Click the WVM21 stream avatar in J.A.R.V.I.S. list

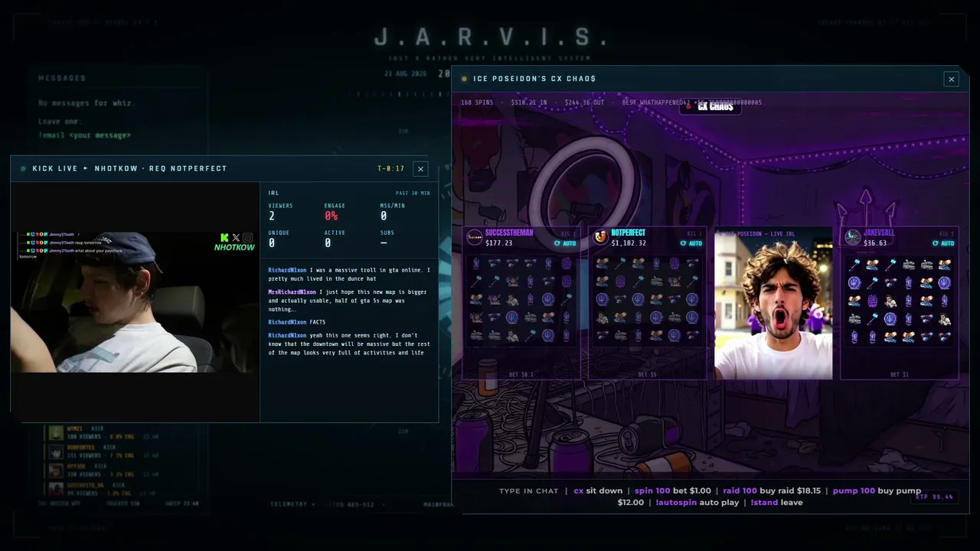click(56, 433)
